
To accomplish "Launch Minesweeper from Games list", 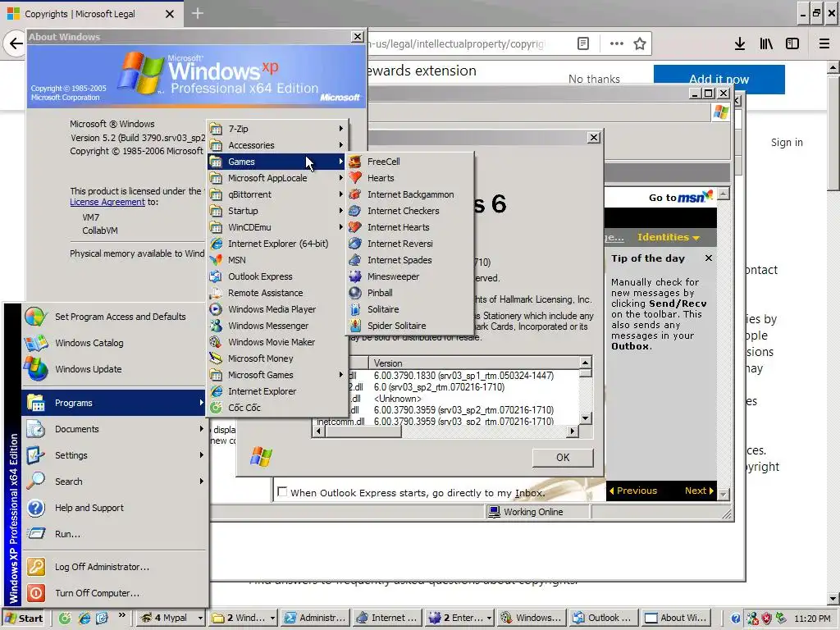I will (410, 276).
